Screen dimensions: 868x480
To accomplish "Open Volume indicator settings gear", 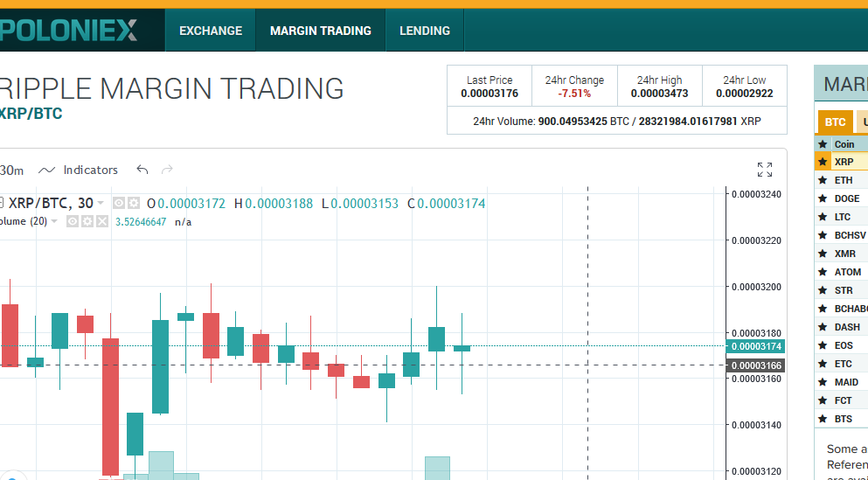I will pos(87,221).
